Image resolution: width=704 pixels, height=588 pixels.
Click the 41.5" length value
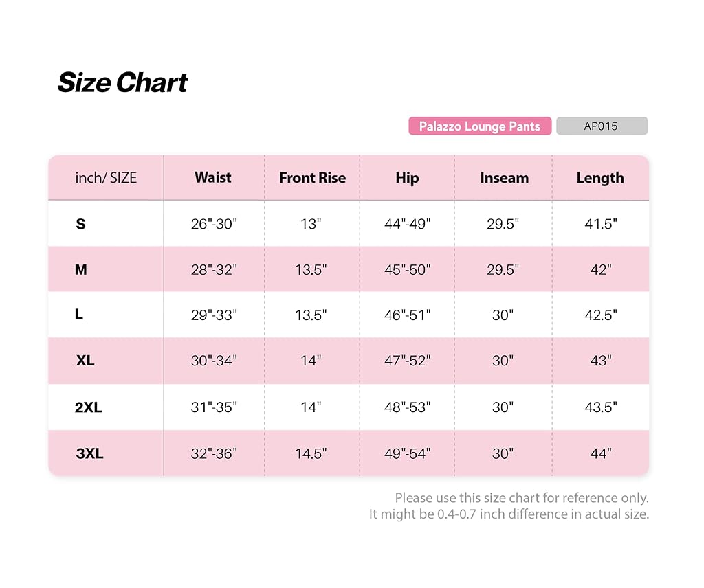point(601,224)
